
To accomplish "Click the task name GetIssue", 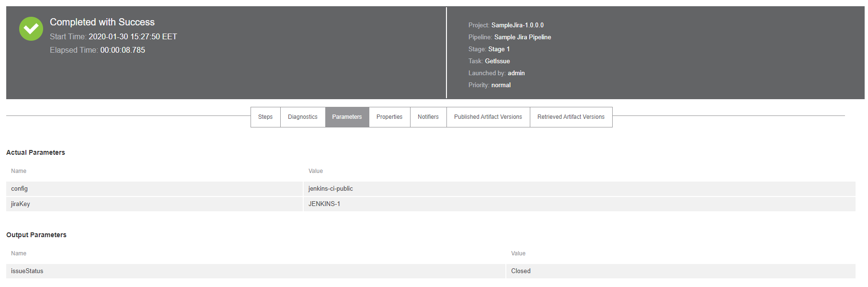I will coord(497,61).
